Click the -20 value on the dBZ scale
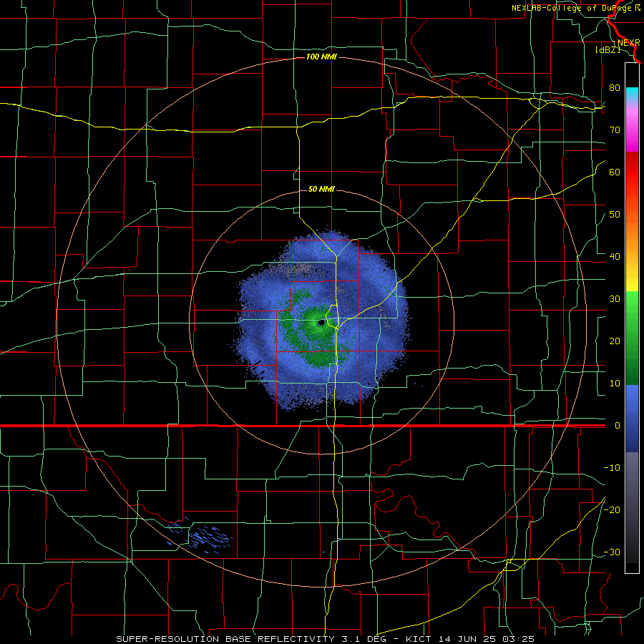This screenshot has height=644, width=644. 612,509
